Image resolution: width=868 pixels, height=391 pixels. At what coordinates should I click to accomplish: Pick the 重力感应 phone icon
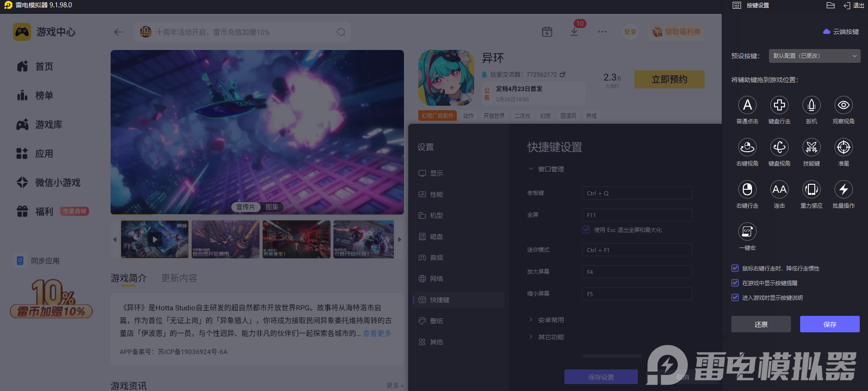pyautogui.click(x=812, y=189)
